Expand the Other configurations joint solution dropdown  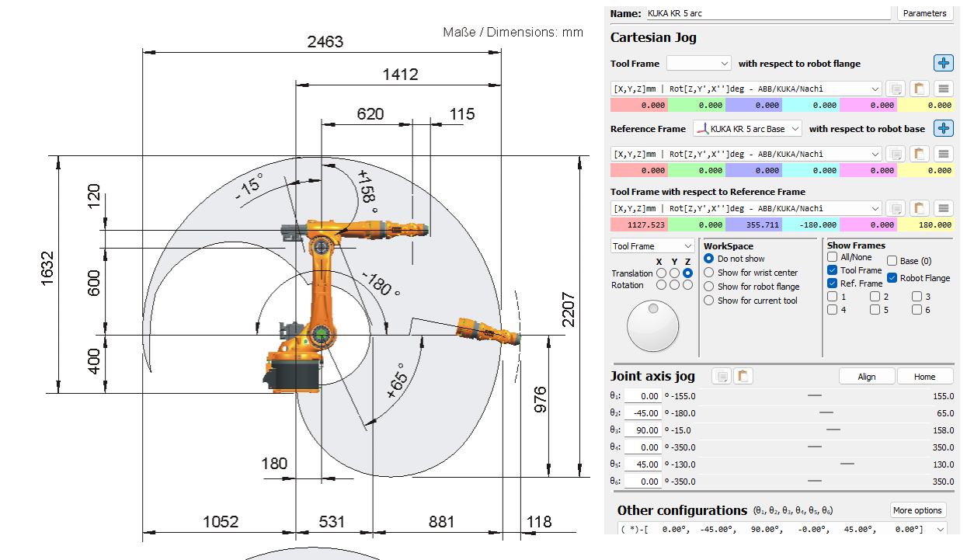tap(781, 529)
